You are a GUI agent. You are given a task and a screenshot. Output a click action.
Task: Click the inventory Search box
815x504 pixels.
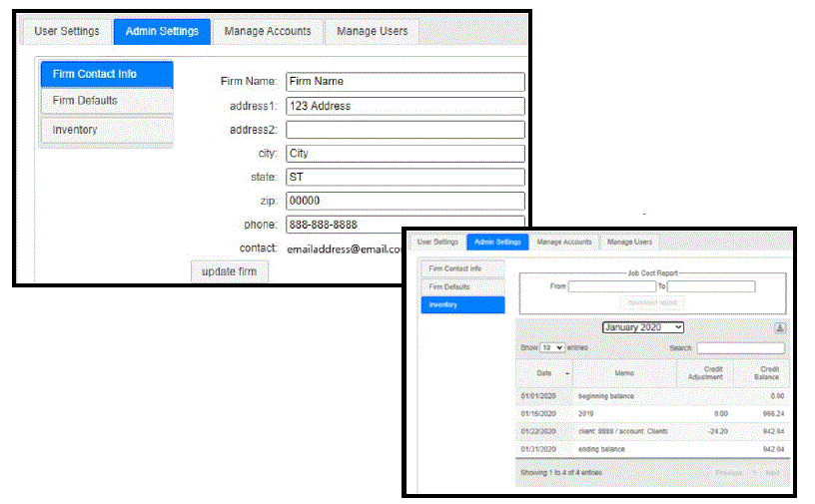coord(741,348)
